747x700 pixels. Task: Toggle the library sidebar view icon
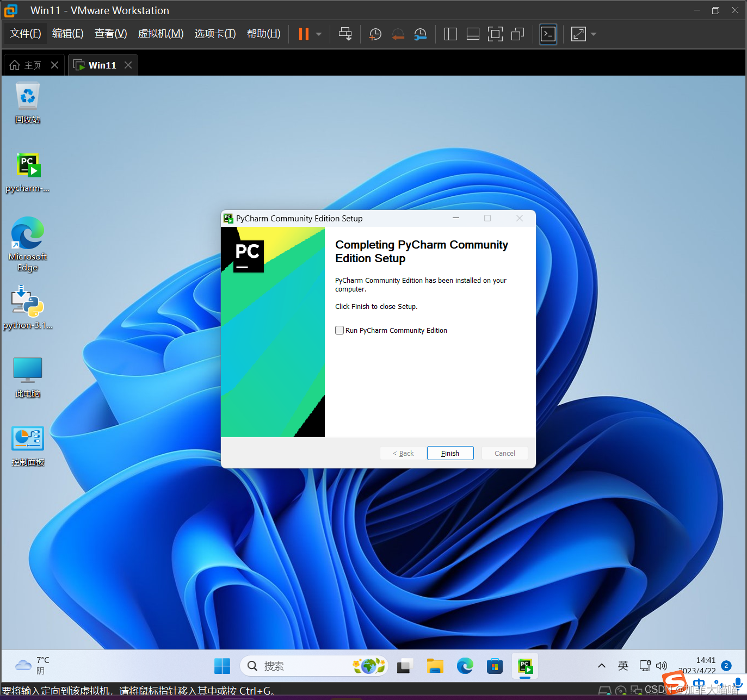pyautogui.click(x=450, y=34)
